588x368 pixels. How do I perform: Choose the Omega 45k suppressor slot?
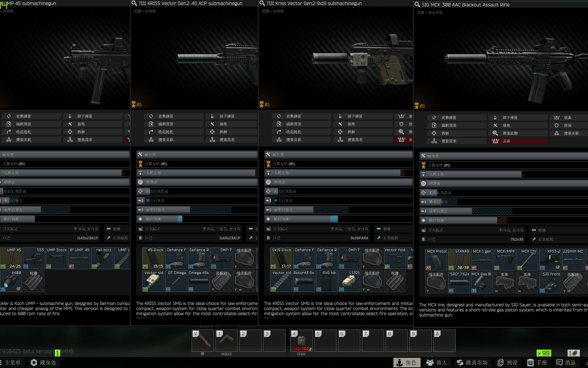tap(199, 281)
